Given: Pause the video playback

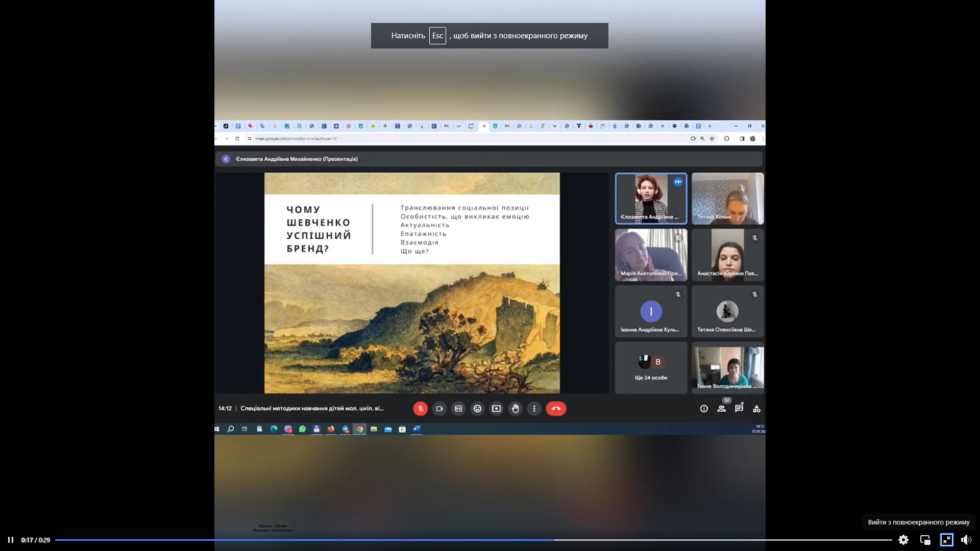Looking at the screenshot, I should tap(10, 540).
